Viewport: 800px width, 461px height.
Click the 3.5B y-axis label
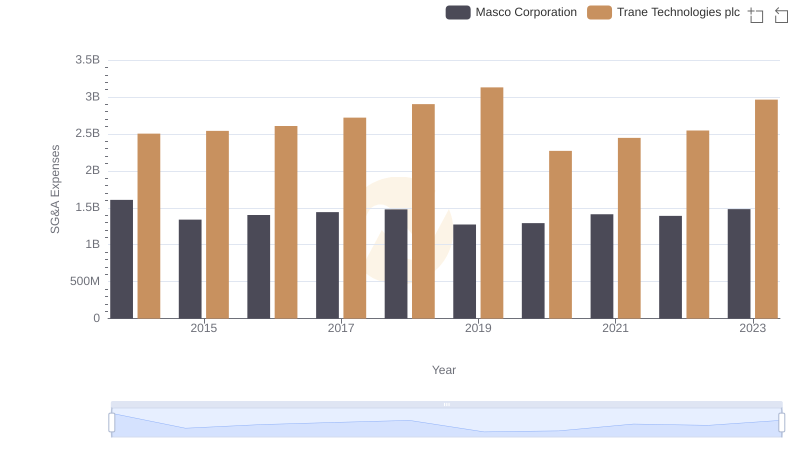(x=87, y=60)
